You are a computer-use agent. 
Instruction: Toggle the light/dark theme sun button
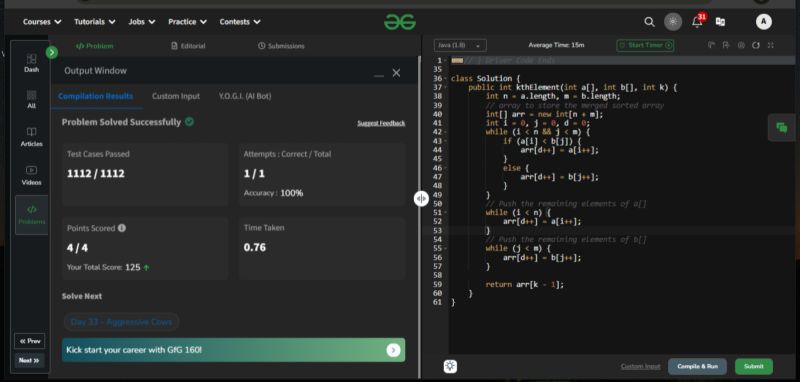pos(672,21)
